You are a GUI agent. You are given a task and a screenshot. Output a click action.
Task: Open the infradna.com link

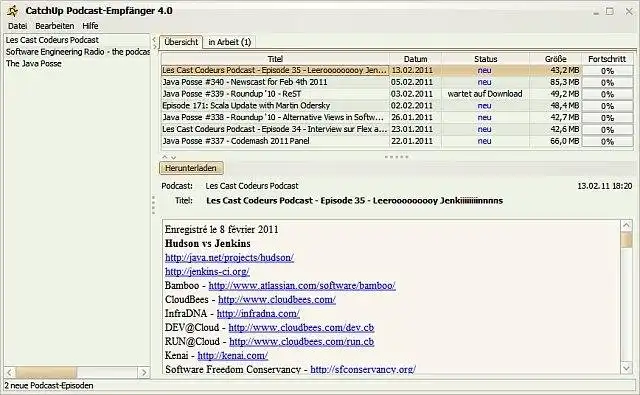coord(258,313)
